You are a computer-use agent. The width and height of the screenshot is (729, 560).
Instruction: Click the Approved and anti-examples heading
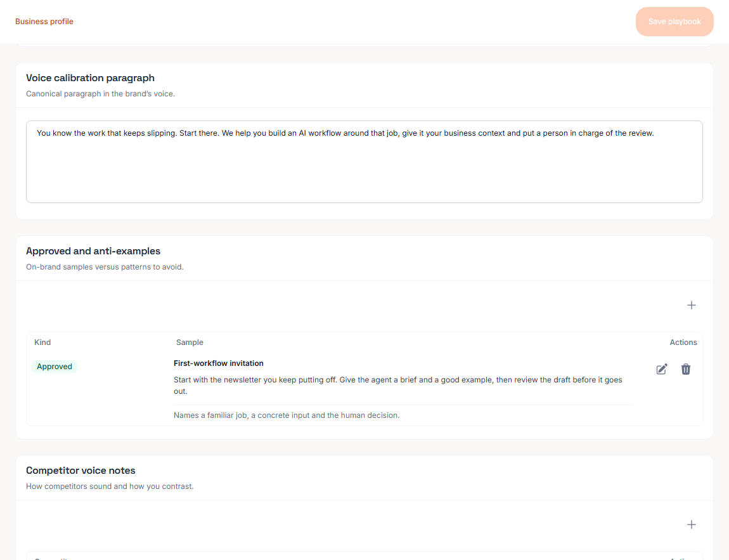tap(93, 251)
